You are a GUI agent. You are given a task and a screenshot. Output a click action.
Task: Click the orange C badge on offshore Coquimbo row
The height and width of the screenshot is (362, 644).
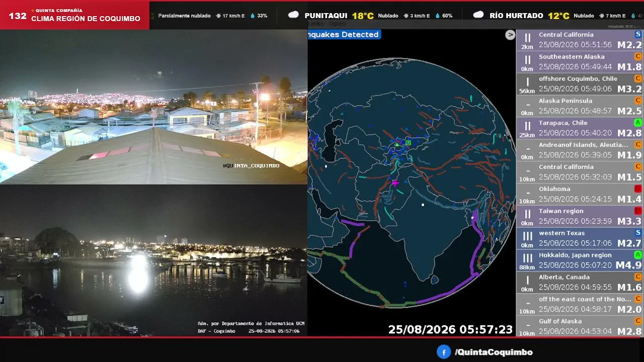tap(638, 78)
